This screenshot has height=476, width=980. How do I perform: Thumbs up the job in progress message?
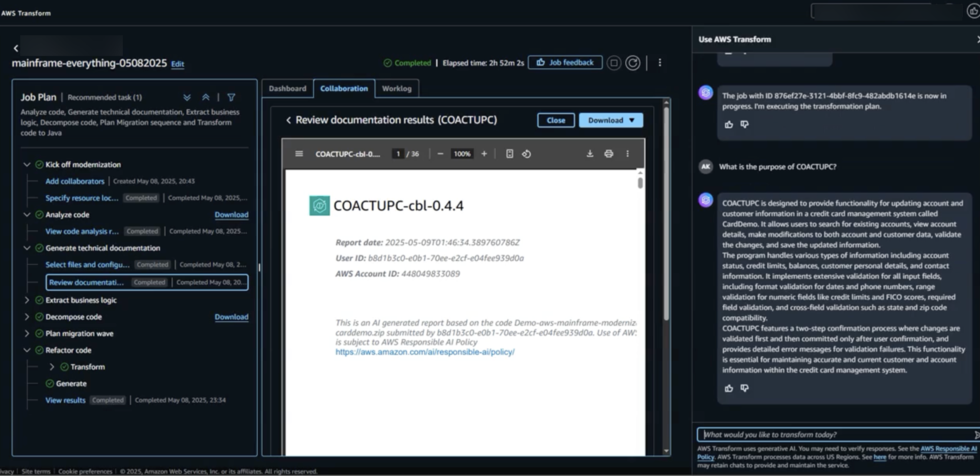click(x=729, y=125)
